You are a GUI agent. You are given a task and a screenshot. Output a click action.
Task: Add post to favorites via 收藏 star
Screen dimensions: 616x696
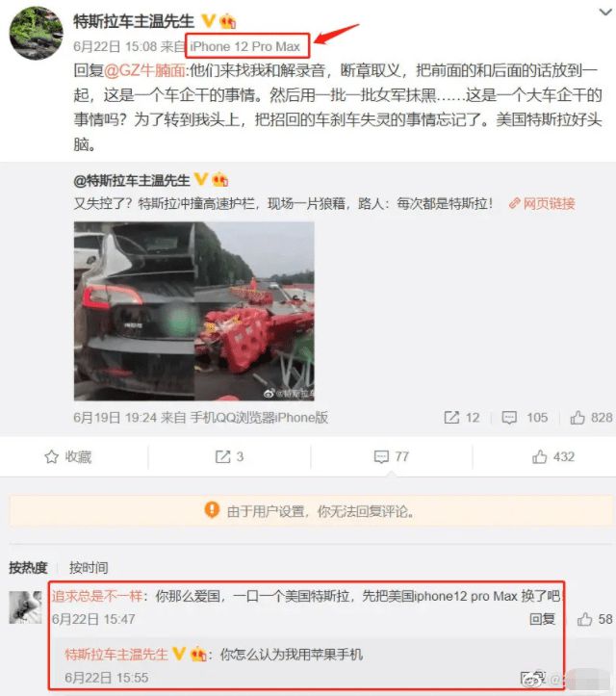click(x=68, y=456)
